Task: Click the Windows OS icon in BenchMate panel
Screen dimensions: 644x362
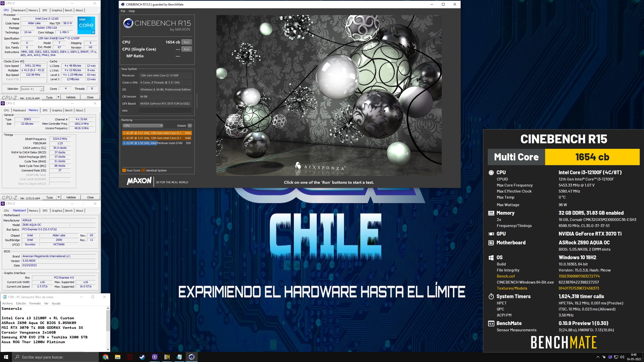Action: click(x=491, y=258)
